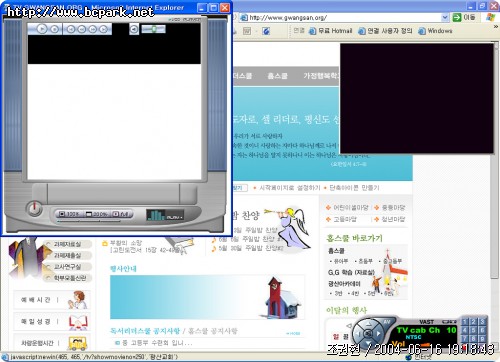Click channel down arrow on the TV remote
Screen dimensions: 500x362
coord(368,343)
